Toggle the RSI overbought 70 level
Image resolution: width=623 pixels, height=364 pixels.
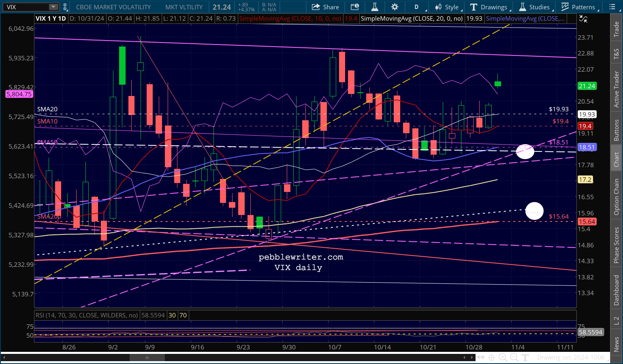pyautogui.click(x=183, y=315)
